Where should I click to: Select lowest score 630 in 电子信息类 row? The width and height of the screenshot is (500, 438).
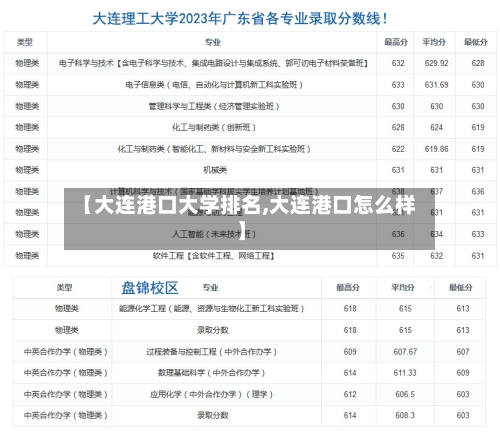pyautogui.click(x=478, y=85)
